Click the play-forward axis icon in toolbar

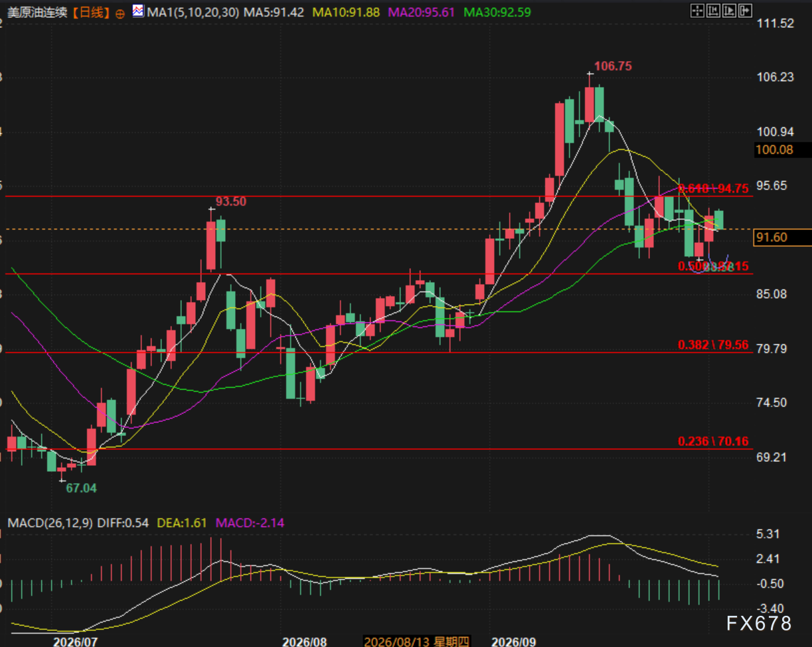[729, 10]
